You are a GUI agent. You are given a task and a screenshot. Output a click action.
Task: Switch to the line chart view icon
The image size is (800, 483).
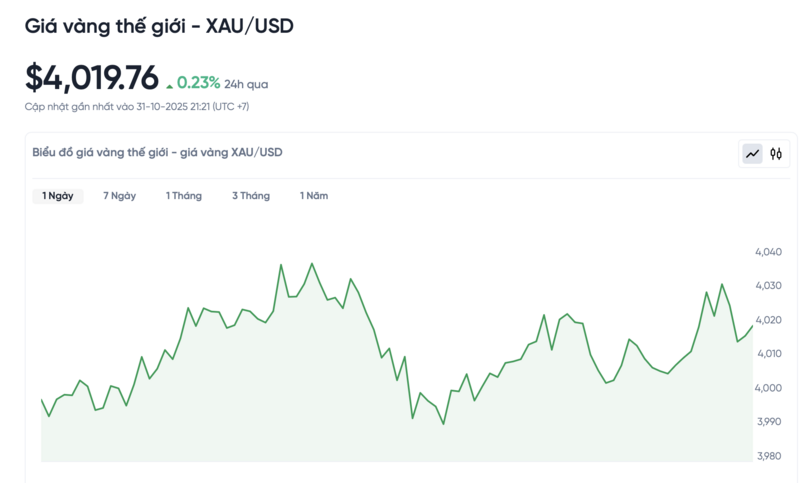[752, 154]
